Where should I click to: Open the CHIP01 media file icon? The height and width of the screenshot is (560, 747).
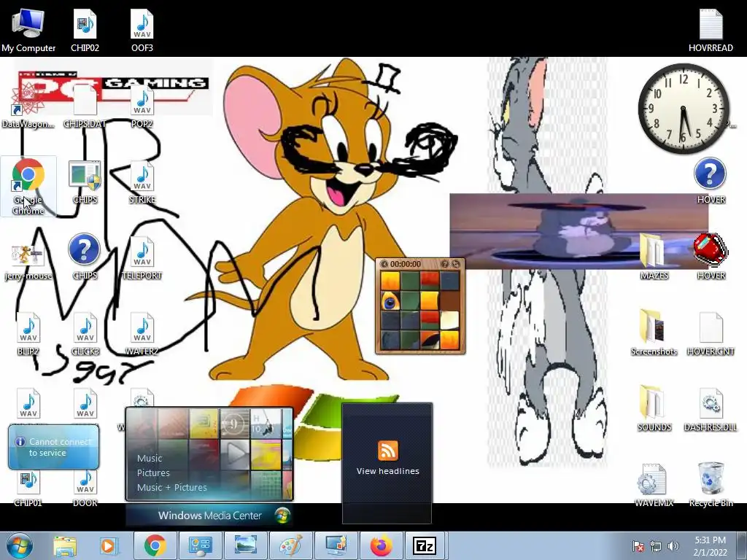[28, 488]
